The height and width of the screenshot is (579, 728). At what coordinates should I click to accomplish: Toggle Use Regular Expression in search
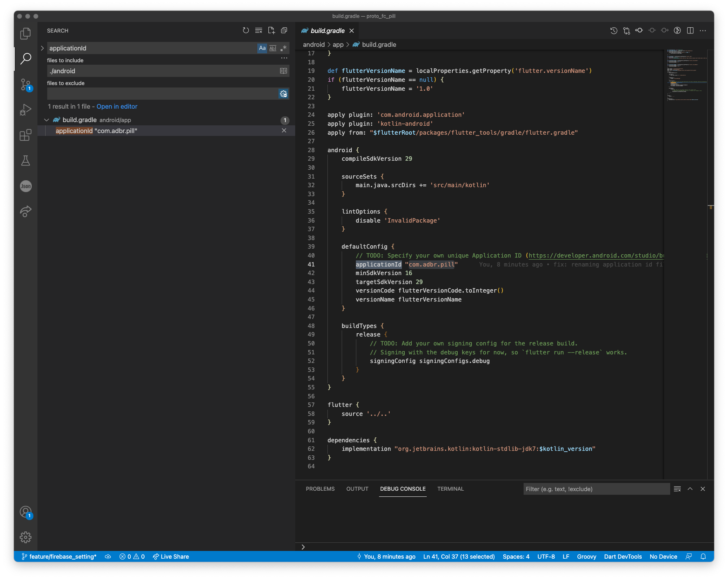[x=283, y=48]
